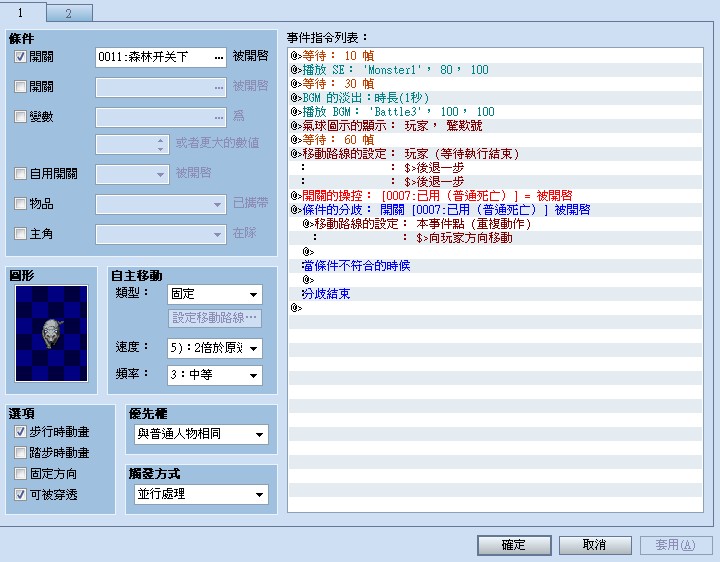Screen dimensions: 720x562
Task: Select the 氣球圖示的顯示 command line
Action: click(x=495, y=126)
